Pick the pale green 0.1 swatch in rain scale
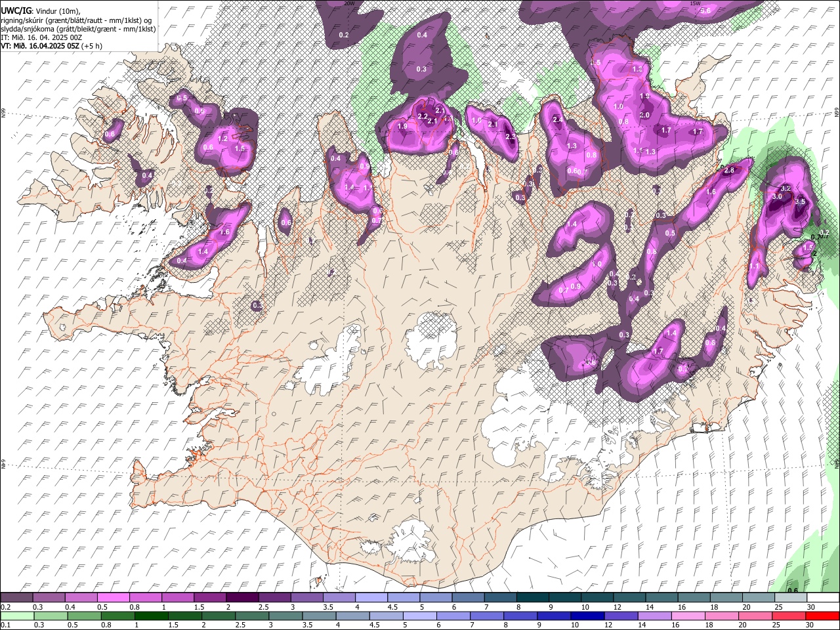 tap(18, 616)
